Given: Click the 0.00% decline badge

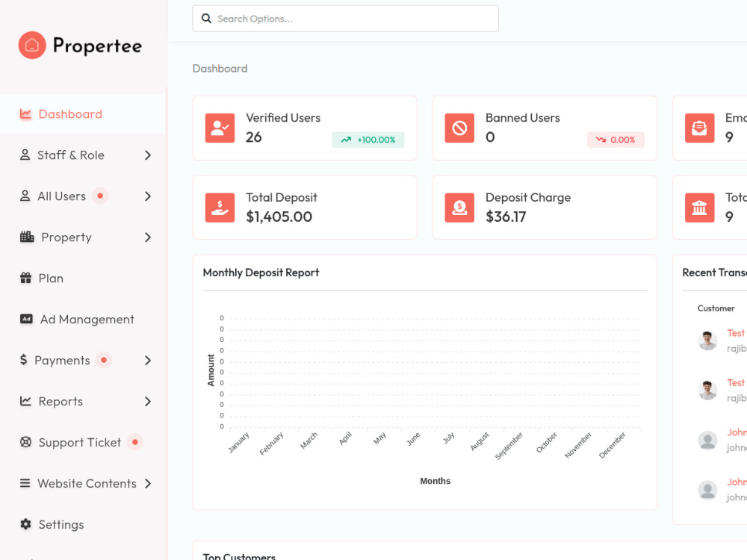Looking at the screenshot, I should coord(616,140).
